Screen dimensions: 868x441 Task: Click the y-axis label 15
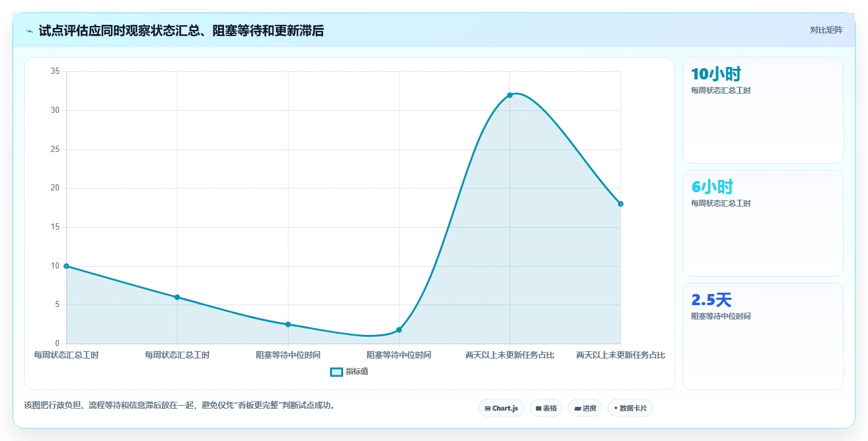pyautogui.click(x=55, y=227)
